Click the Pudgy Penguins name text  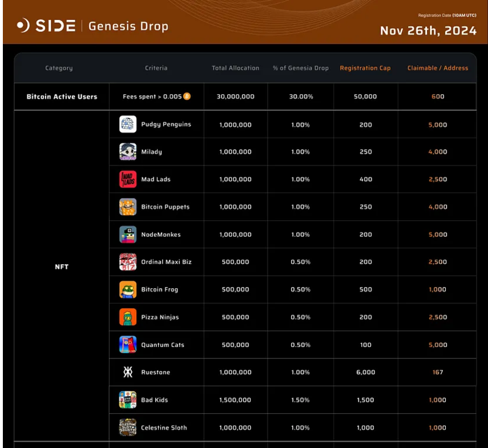coord(166,124)
